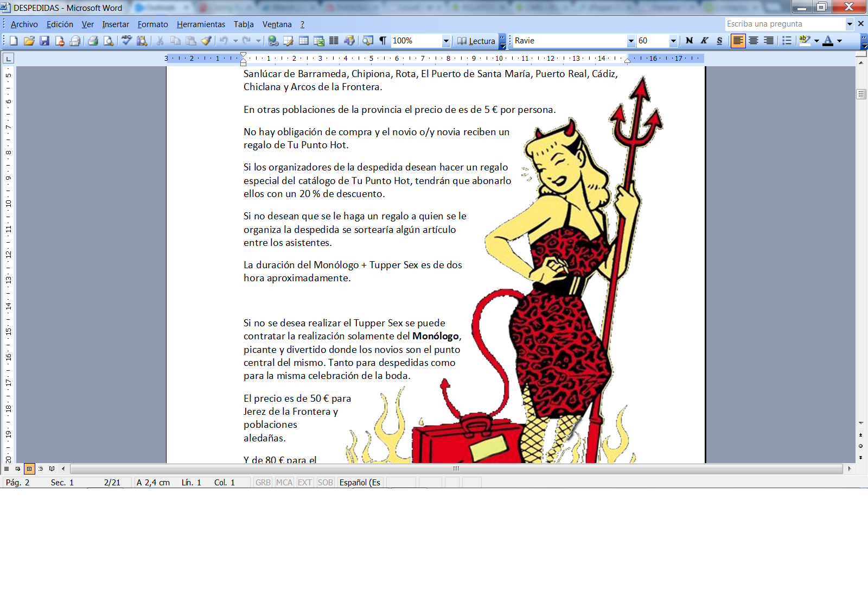
Task: Click the Lectura reading button
Action: 476,41
